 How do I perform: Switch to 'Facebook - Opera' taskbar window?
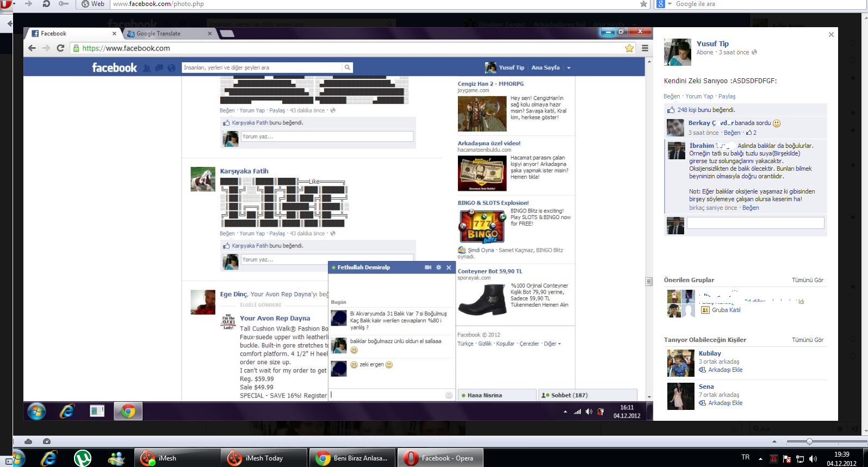tap(441, 458)
